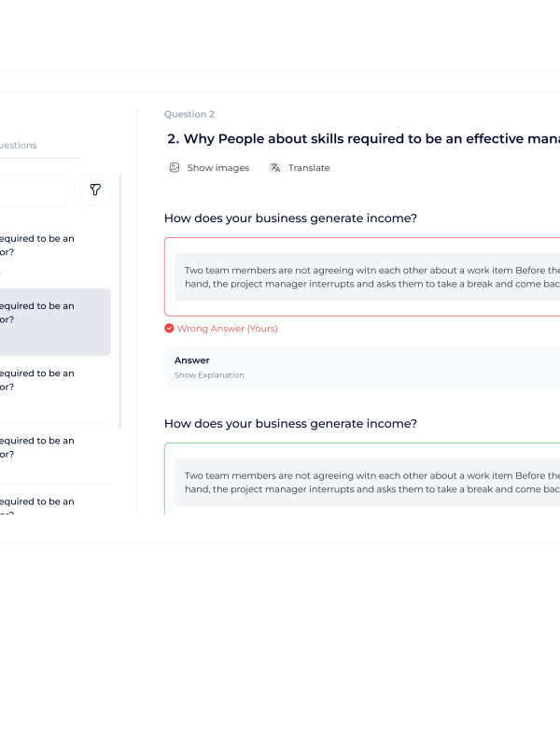The height and width of the screenshot is (747, 560).
Task: Focus the search field beside the filter button
Action: click(x=37, y=190)
